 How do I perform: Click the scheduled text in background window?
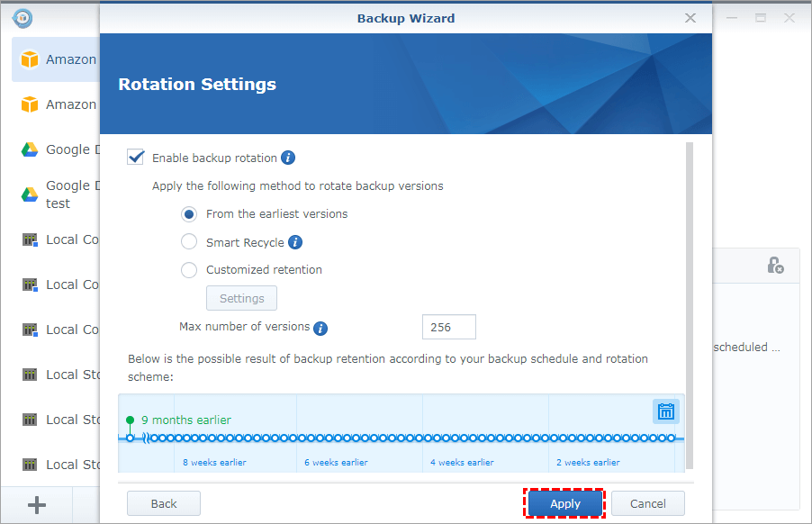point(746,347)
